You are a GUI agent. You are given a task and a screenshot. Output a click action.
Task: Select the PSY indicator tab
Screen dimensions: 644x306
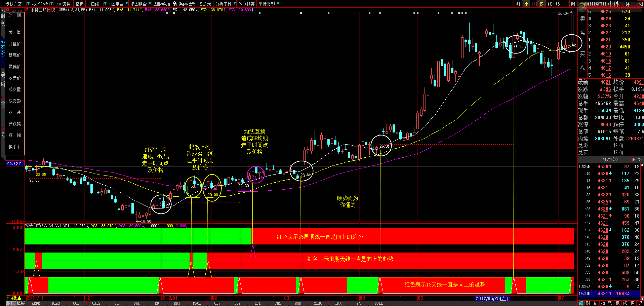coord(238,303)
